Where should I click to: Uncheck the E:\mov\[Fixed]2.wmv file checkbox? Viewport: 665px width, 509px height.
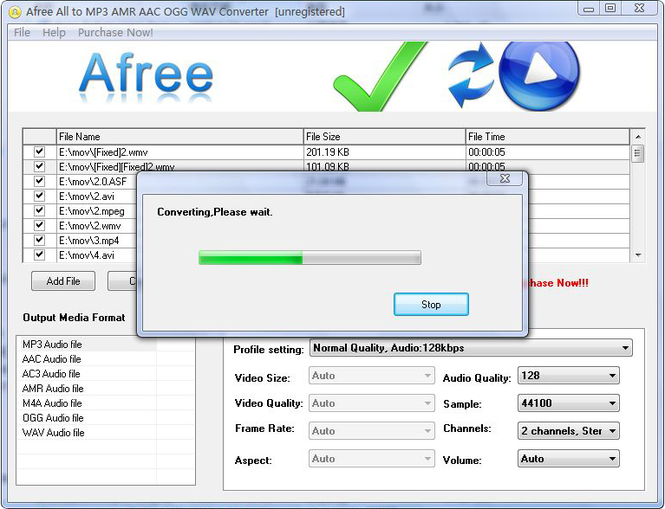39,151
